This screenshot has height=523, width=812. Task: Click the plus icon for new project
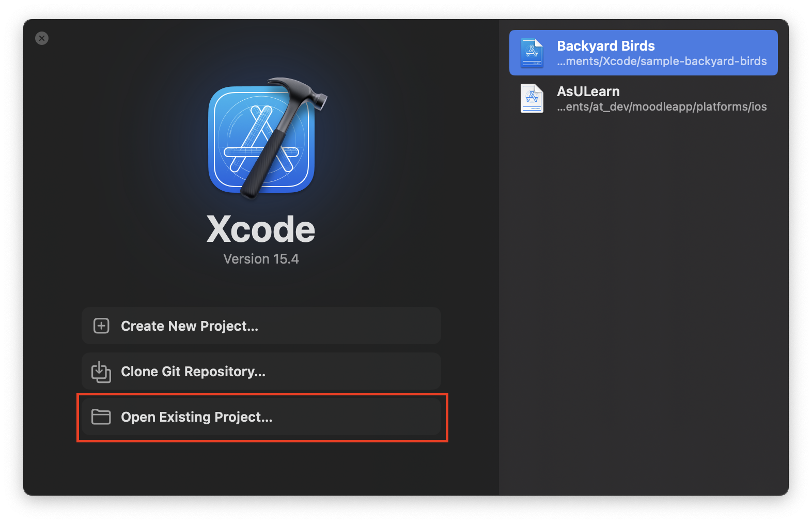pyautogui.click(x=101, y=326)
